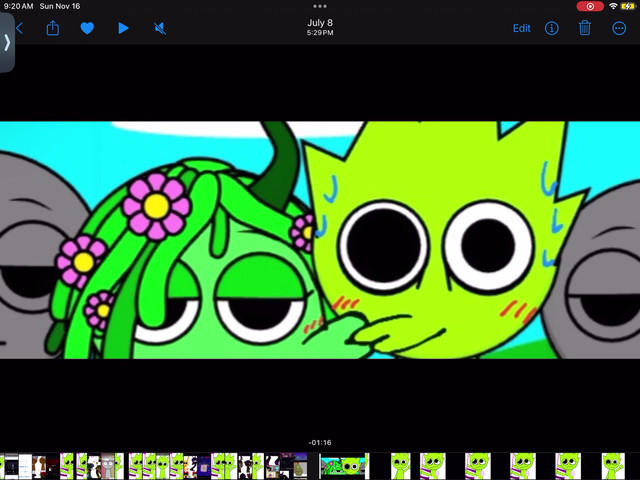The width and height of the screenshot is (640, 480).
Task: Tap the battery charging icon
Action: pyautogui.click(x=628, y=6)
